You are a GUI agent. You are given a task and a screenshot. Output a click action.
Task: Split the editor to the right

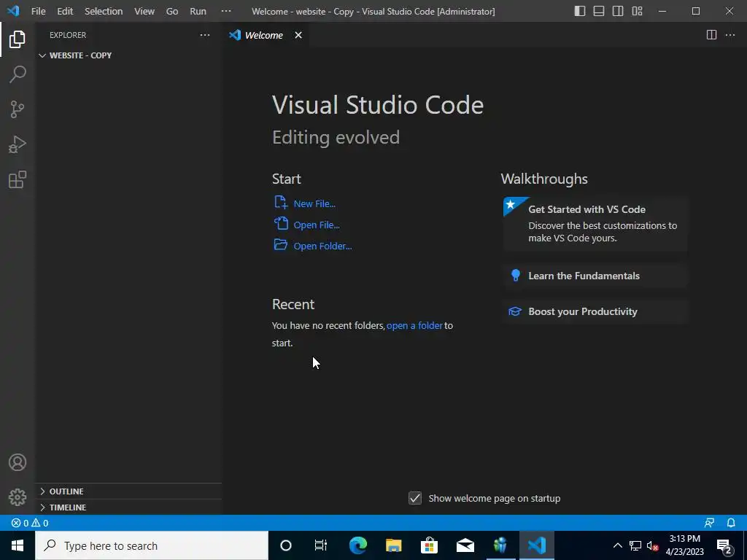711,35
